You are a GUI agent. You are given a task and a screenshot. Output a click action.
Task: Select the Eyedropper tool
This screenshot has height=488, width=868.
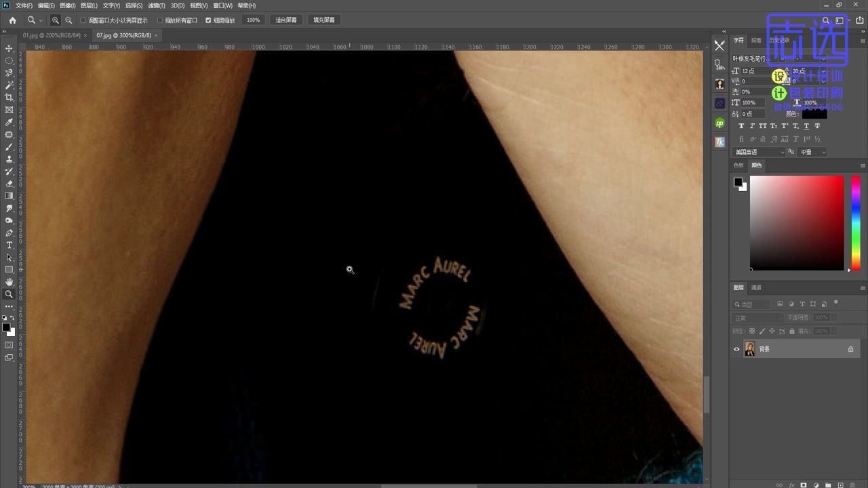click(x=9, y=122)
